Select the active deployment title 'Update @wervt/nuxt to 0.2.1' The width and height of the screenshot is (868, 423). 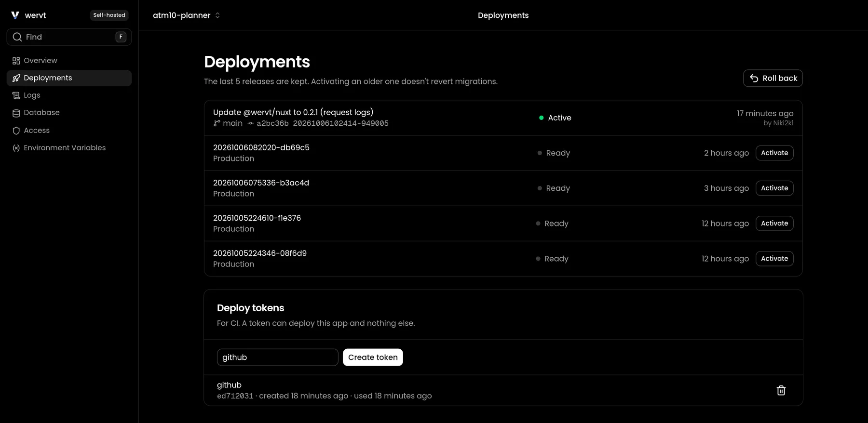[x=293, y=112]
